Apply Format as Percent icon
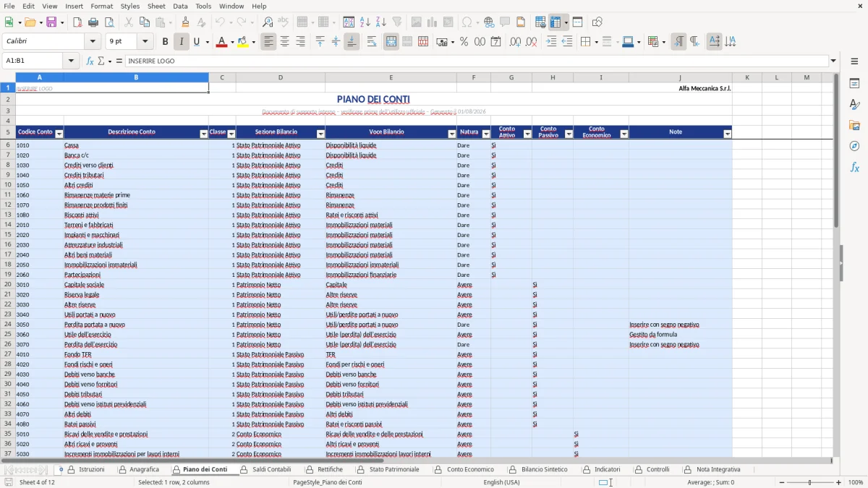 click(x=464, y=42)
